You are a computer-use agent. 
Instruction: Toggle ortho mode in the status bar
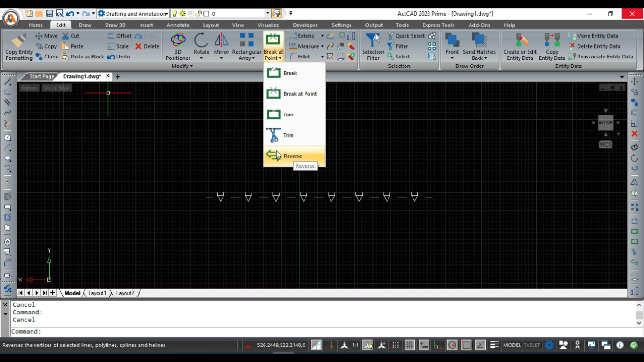click(x=438, y=345)
